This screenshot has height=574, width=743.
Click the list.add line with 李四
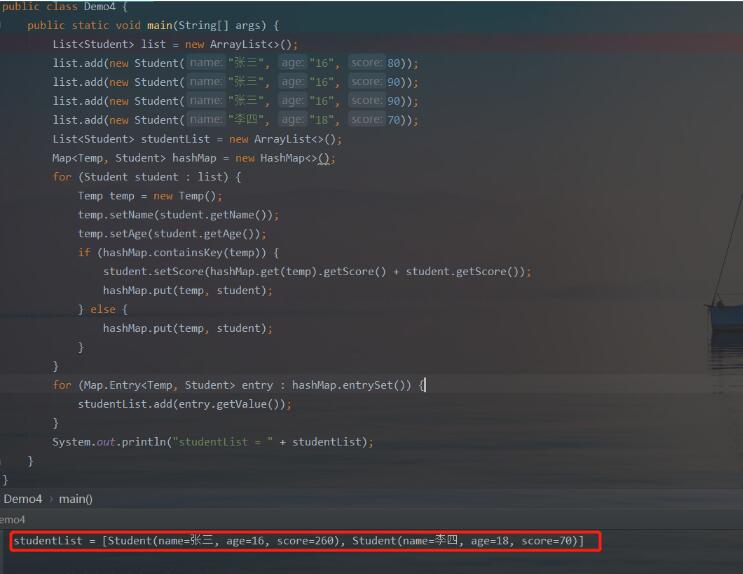click(x=236, y=120)
